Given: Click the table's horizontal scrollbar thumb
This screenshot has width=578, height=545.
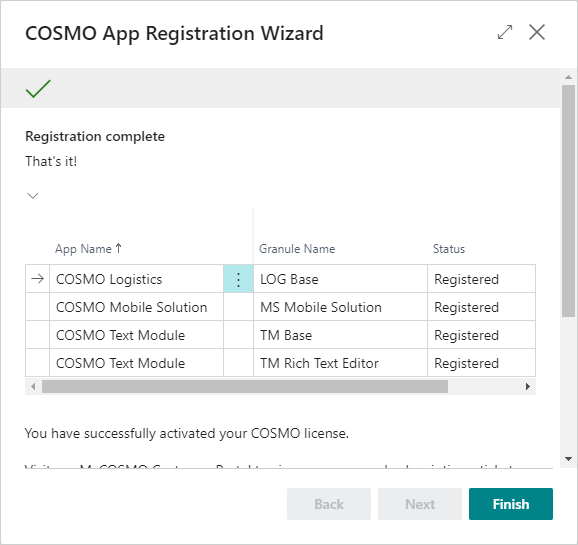Looking at the screenshot, I should click(x=245, y=386).
